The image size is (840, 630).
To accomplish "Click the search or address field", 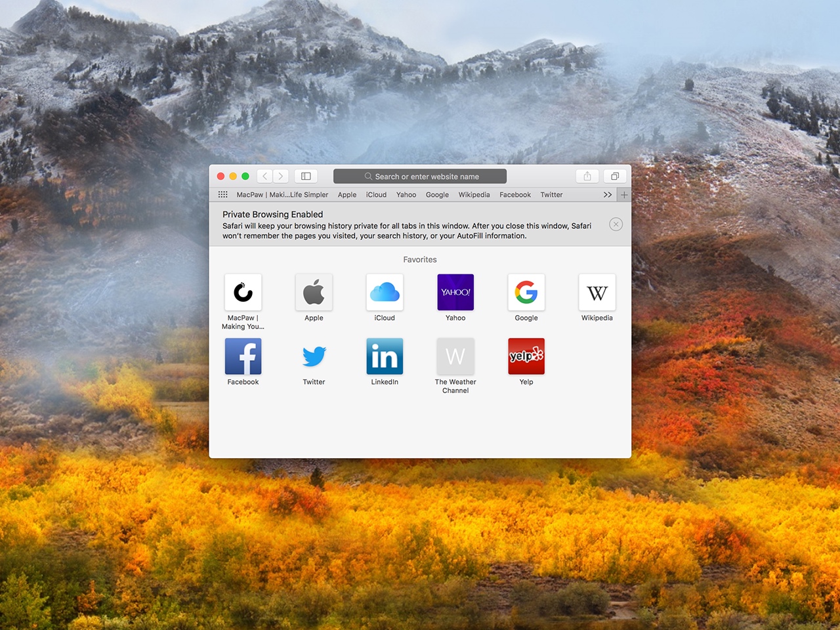I will click(419, 176).
